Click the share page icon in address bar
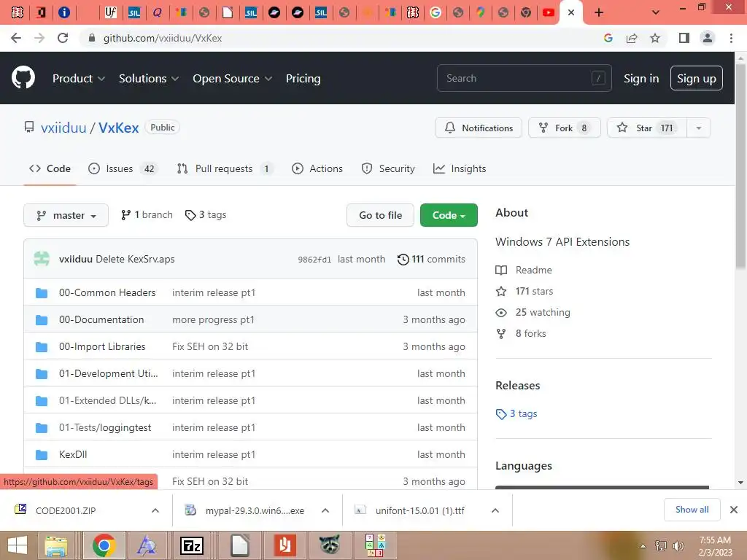Image resolution: width=747 pixels, height=560 pixels. pos(632,38)
